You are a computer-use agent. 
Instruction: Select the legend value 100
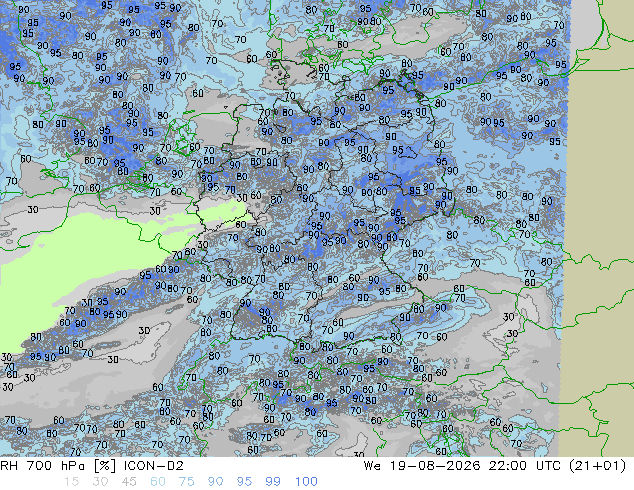[306, 482]
